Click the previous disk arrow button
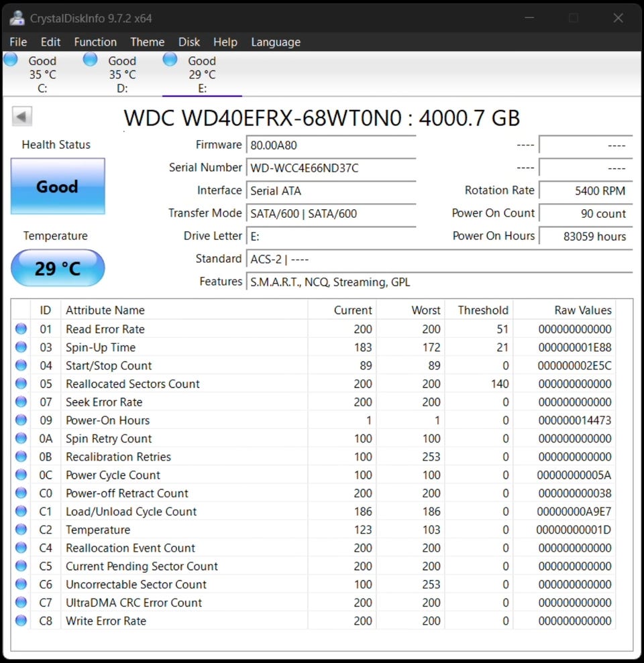644x663 pixels. (21, 117)
